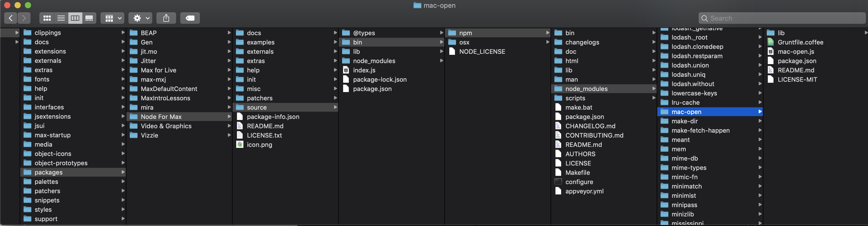The image size is (868, 226).
Task: Switch to gallery view button
Action: point(89,18)
